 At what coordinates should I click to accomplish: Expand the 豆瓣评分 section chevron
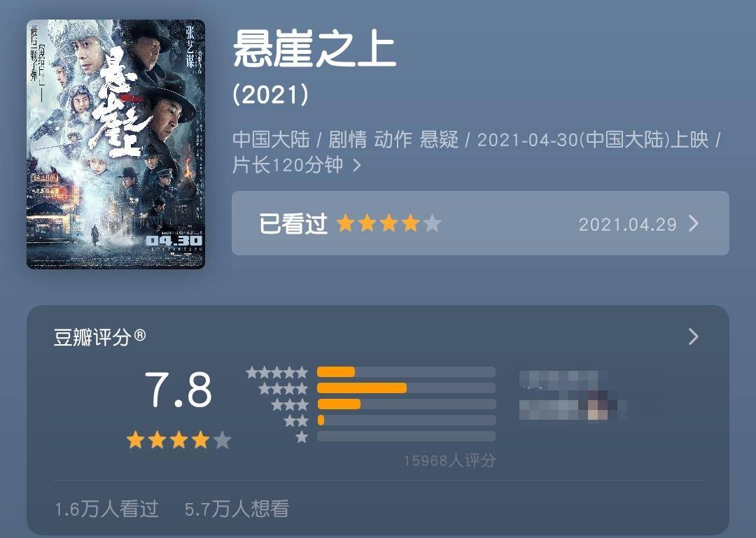point(693,337)
